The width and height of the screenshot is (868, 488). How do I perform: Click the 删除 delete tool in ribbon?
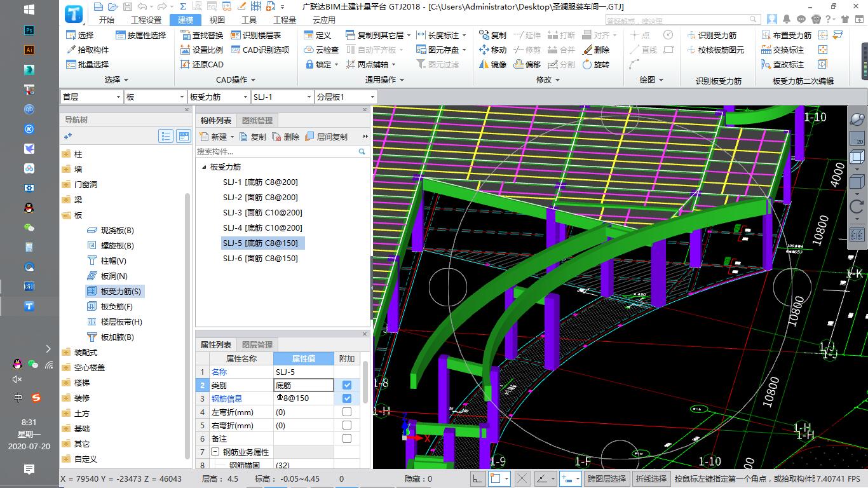point(595,50)
